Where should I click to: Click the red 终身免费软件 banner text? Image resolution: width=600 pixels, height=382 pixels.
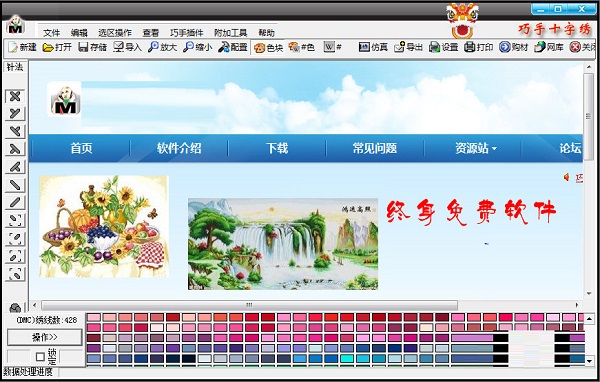coord(471,211)
